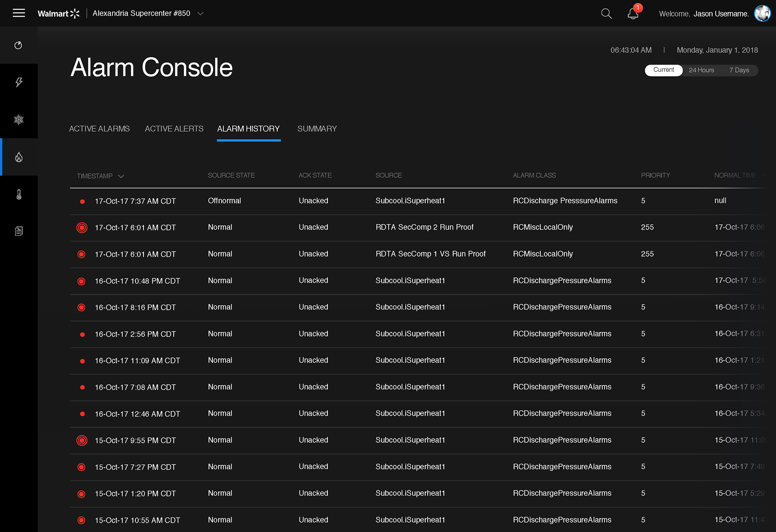Image resolution: width=776 pixels, height=532 pixels.
Task: Click the Alarm Console page title
Action: coord(152,67)
